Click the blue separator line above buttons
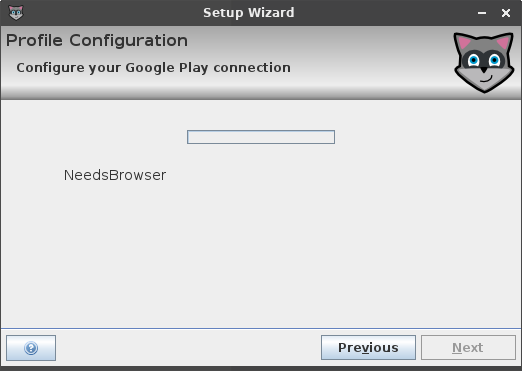 pos(261,328)
